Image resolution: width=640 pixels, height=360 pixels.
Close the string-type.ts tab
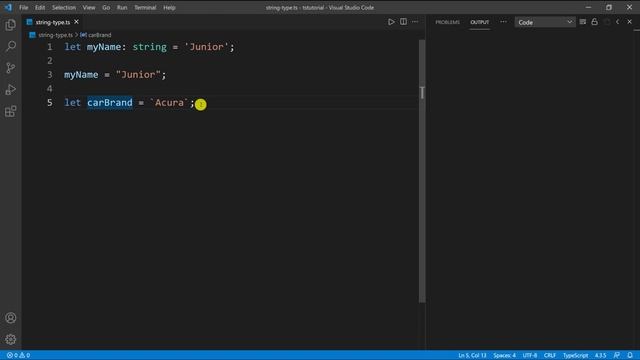(x=76, y=22)
